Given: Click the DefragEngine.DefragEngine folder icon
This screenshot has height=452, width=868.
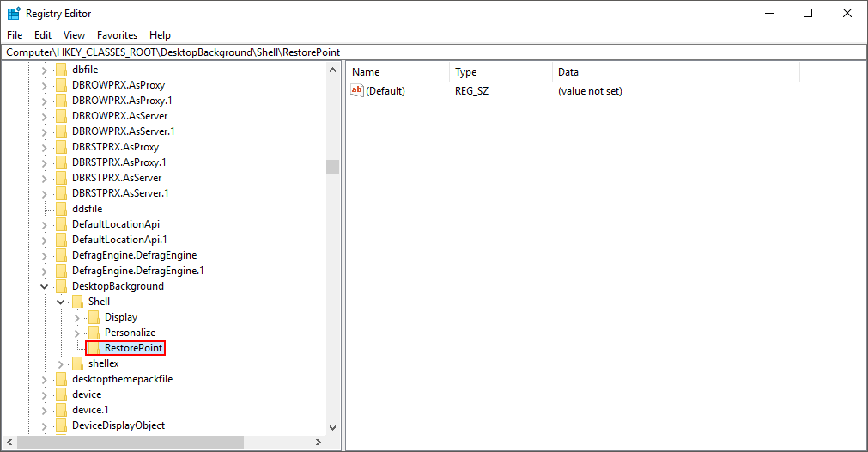Looking at the screenshot, I should (62, 255).
